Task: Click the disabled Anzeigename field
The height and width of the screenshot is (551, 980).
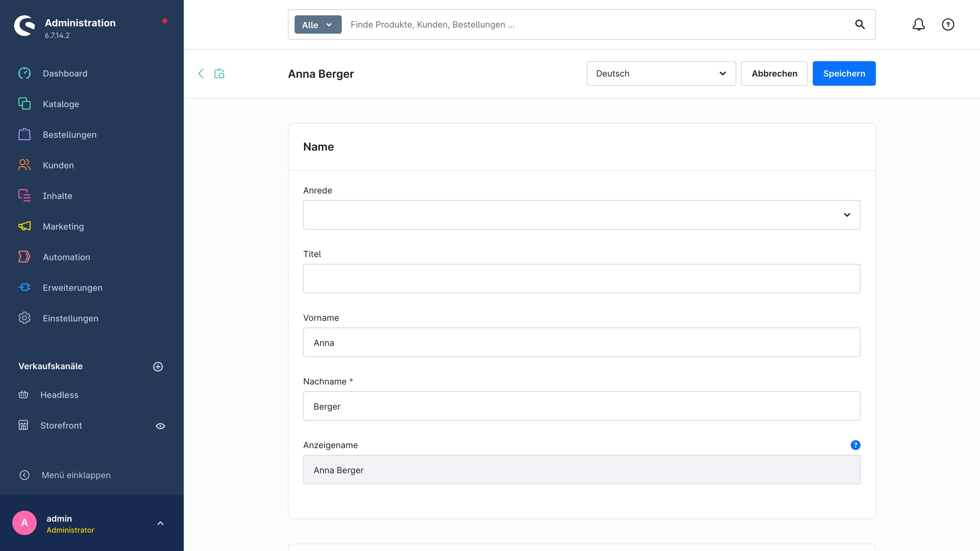Action: click(x=581, y=469)
